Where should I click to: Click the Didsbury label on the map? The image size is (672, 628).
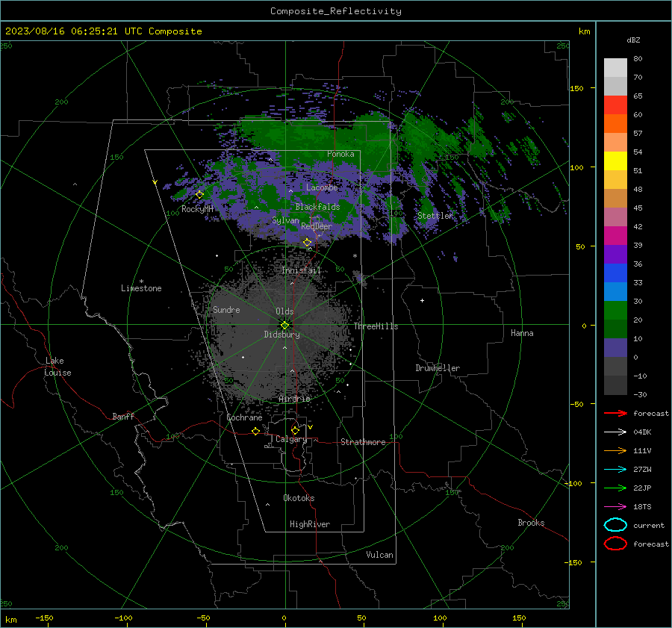click(x=281, y=335)
